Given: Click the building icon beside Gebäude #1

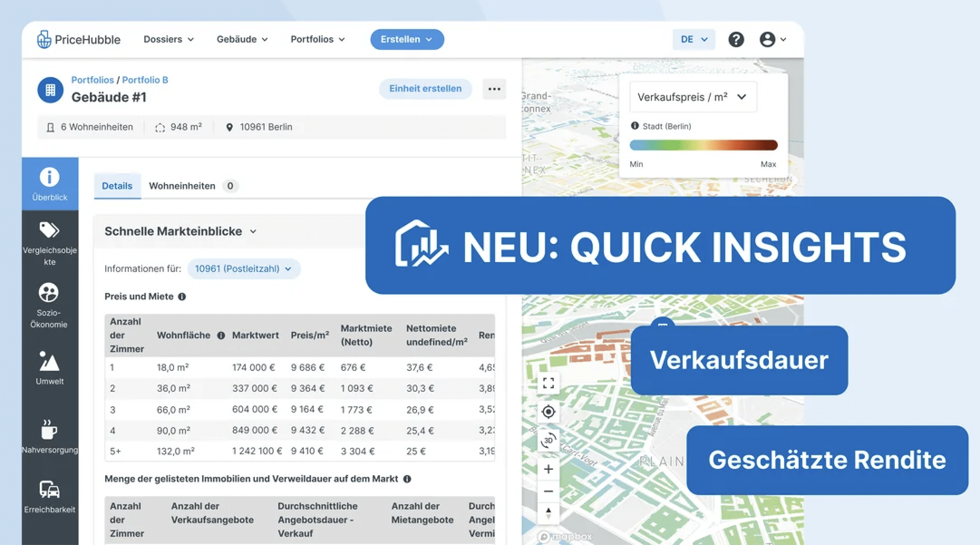Looking at the screenshot, I should click(x=50, y=90).
